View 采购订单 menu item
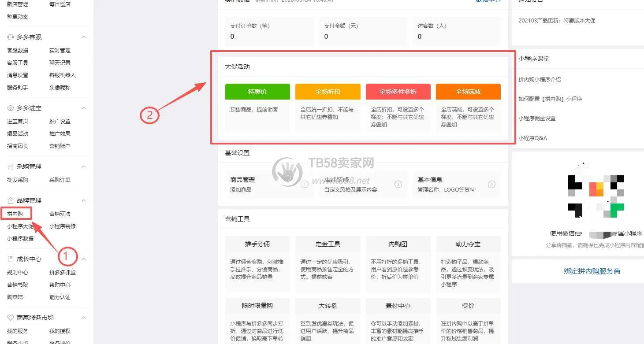The height and width of the screenshot is (344, 644). 60,180
